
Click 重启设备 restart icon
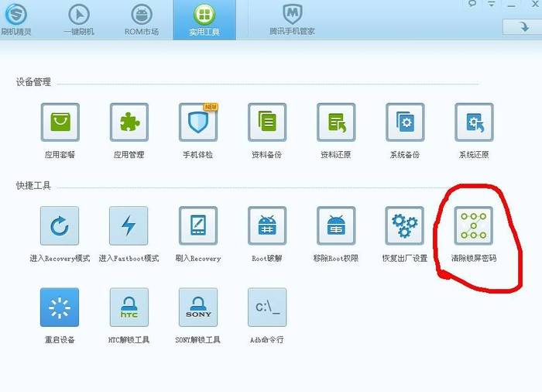(60, 308)
